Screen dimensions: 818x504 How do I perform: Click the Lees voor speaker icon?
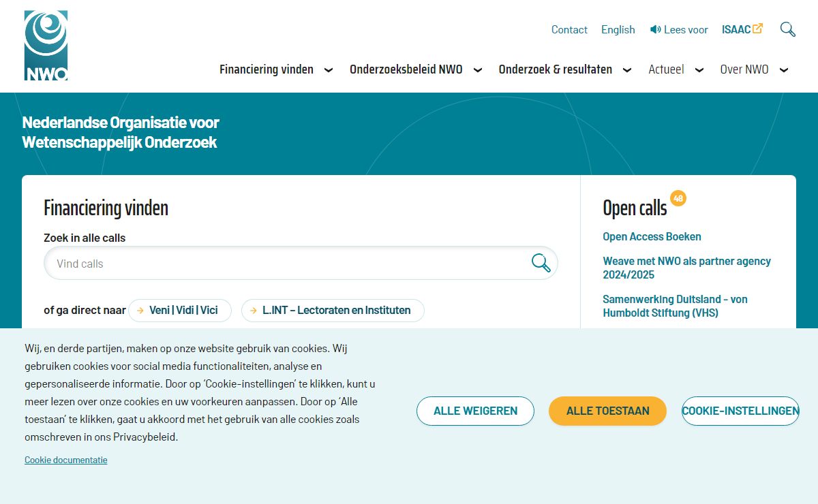[655, 29]
